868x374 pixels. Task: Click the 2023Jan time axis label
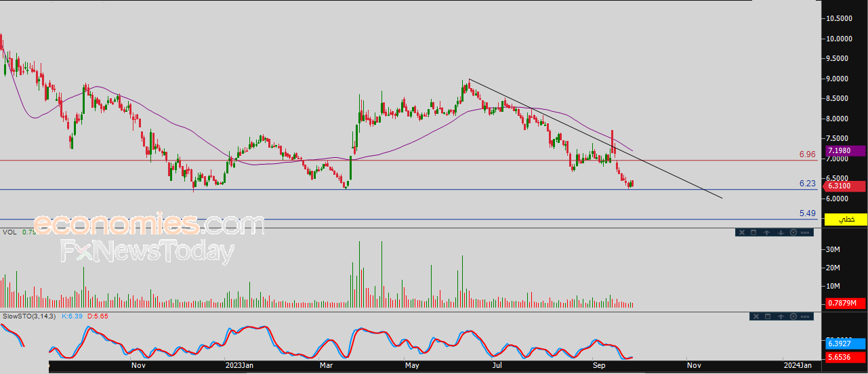[239, 365]
